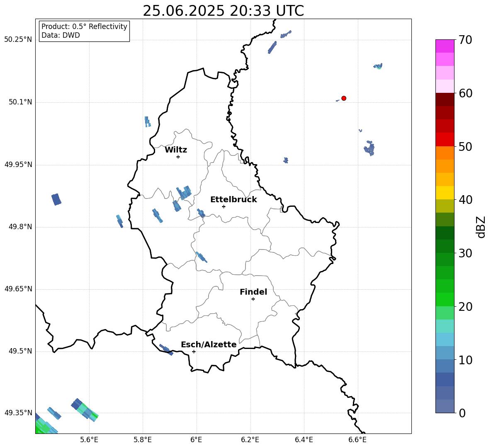Click the 6.6°E longitude label
This screenshot has height=448, width=491.
357,440
